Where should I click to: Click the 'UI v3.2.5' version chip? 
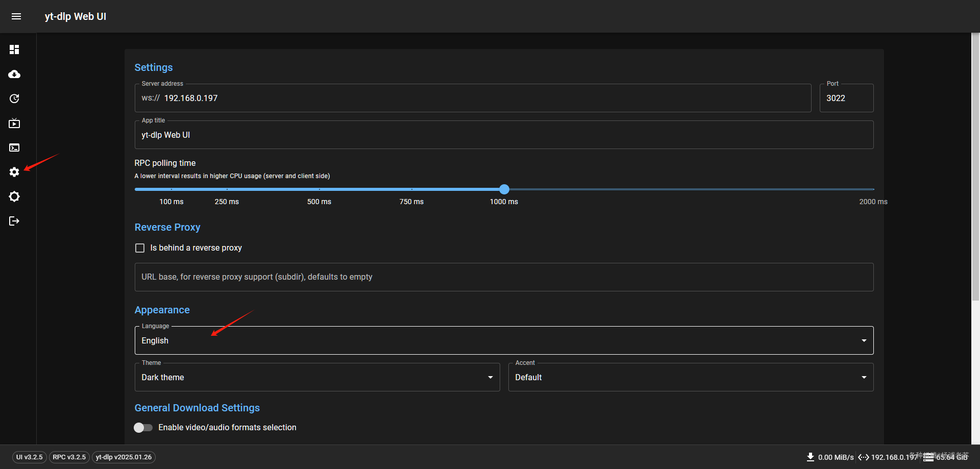coord(30,457)
